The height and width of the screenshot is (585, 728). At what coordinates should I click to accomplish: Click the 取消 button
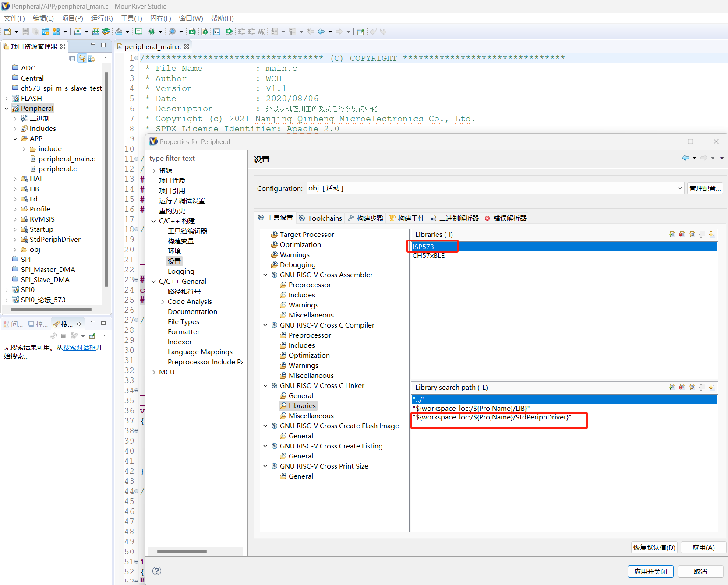point(700,571)
